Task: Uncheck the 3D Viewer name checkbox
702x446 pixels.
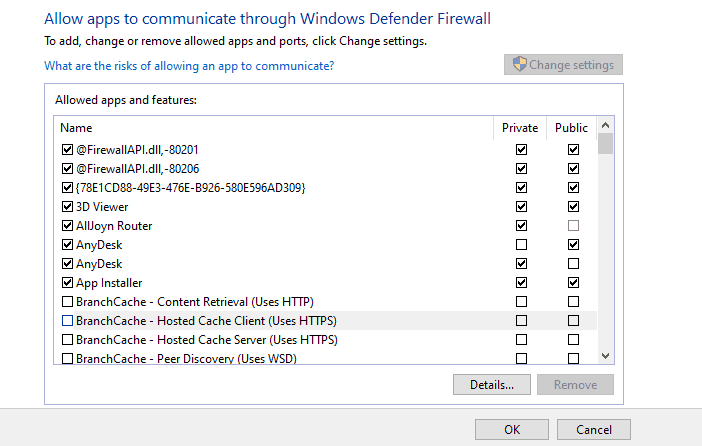Action: (67, 206)
